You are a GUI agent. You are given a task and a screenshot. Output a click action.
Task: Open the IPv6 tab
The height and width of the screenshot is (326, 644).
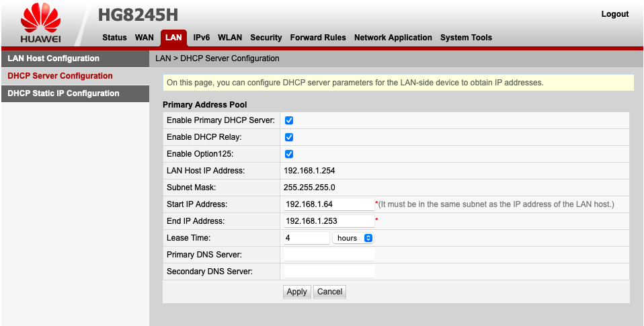(x=202, y=38)
